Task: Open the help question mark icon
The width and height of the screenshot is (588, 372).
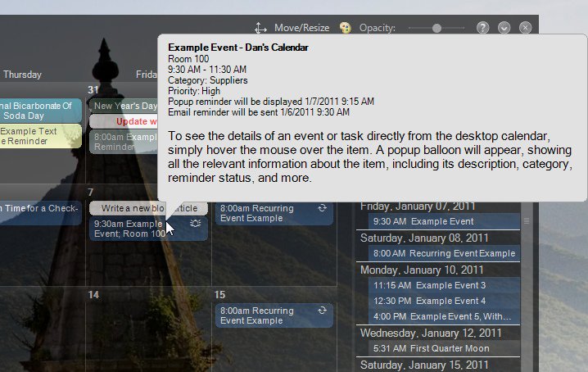Action: [x=482, y=28]
